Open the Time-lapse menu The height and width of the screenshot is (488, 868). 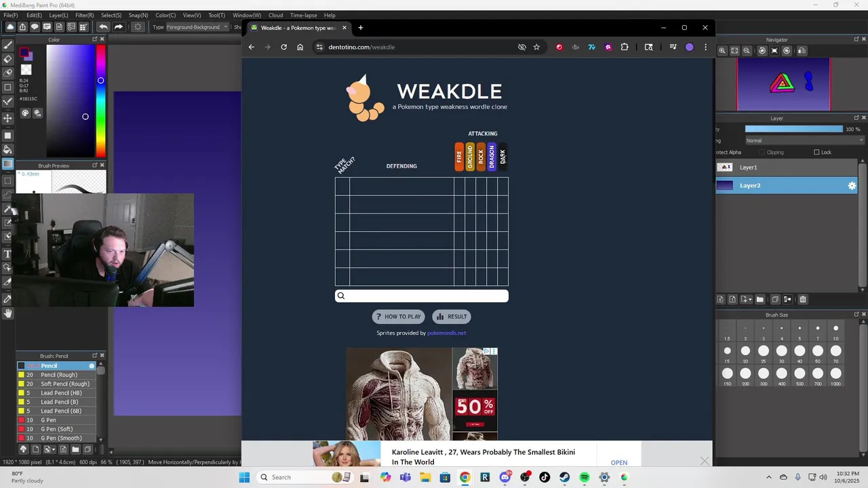click(x=303, y=15)
